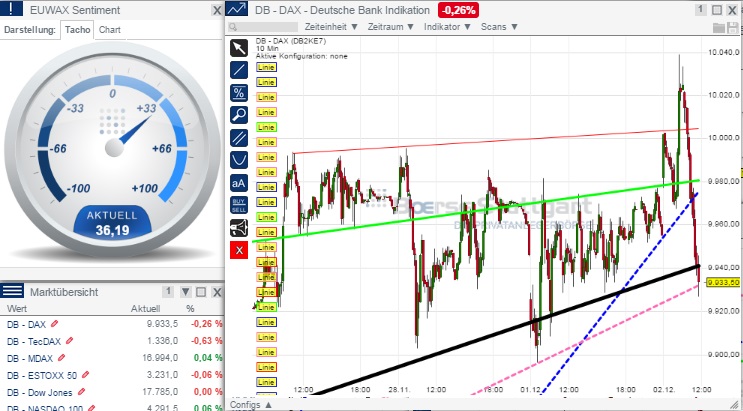Click the exclamation icon of EUWAX Sentiment

pyautogui.click(x=11, y=9)
